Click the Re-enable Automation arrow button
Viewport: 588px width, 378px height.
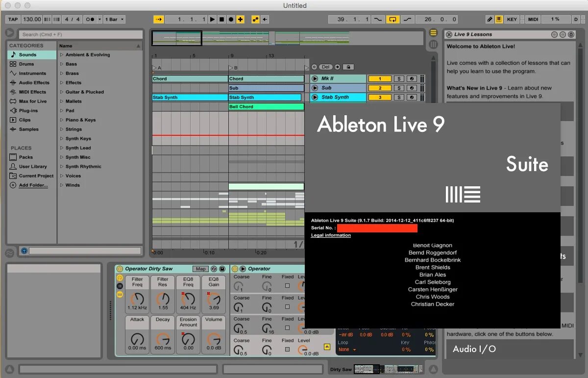click(x=265, y=19)
